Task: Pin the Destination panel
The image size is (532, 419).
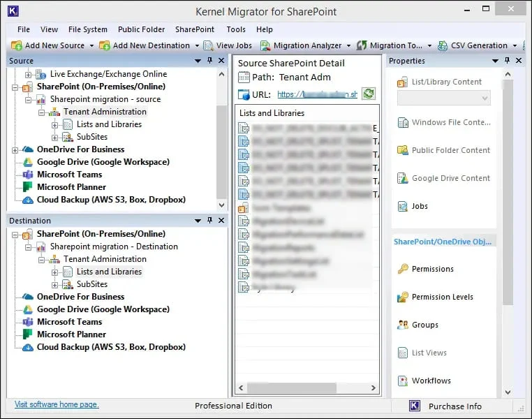Action: click(209, 220)
